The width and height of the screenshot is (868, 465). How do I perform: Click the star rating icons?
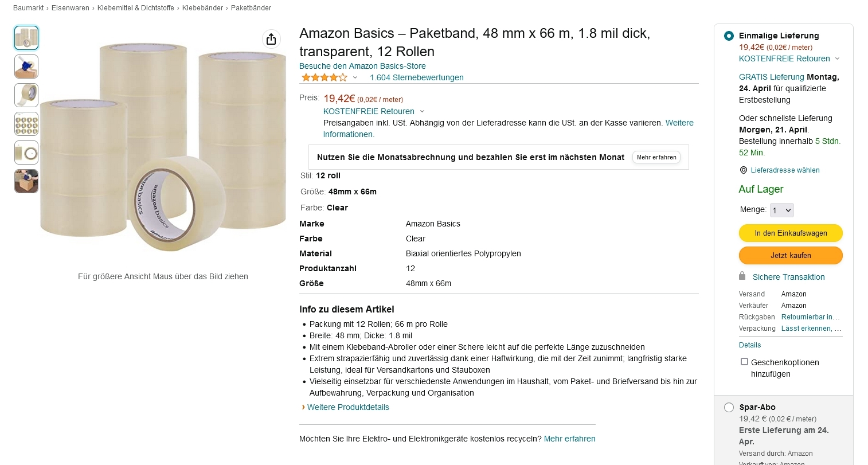(x=324, y=77)
